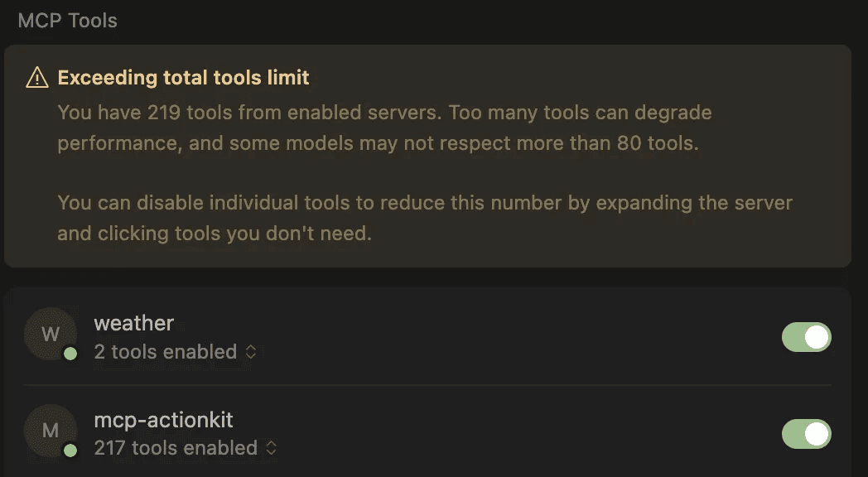The height and width of the screenshot is (477, 868).
Task: Select the weather server name
Action: pos(134,323)
